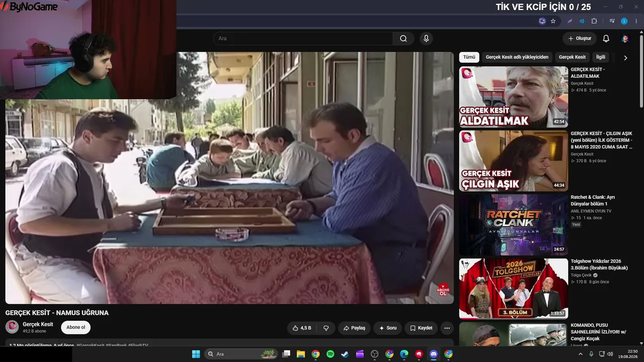Viewport: 644px width, 362px height.
Task: Open Steam from the taskbar
Action: coord(345,354)
